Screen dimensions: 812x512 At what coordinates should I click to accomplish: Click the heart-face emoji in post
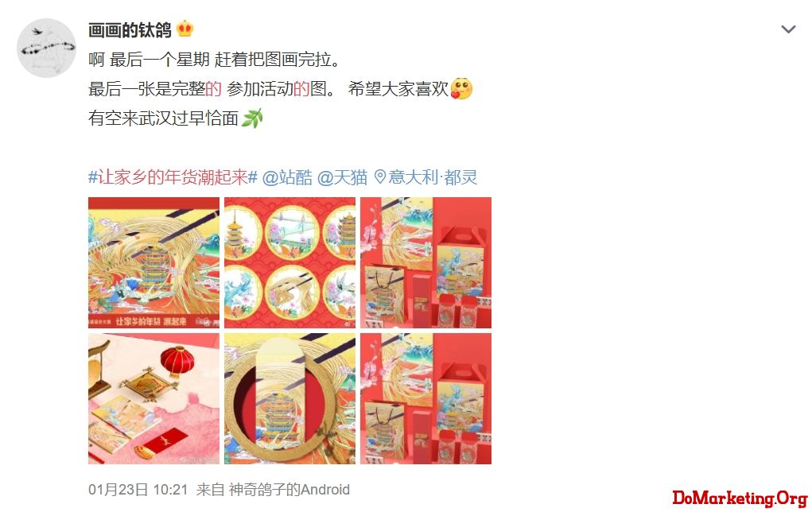click(461, 88)
